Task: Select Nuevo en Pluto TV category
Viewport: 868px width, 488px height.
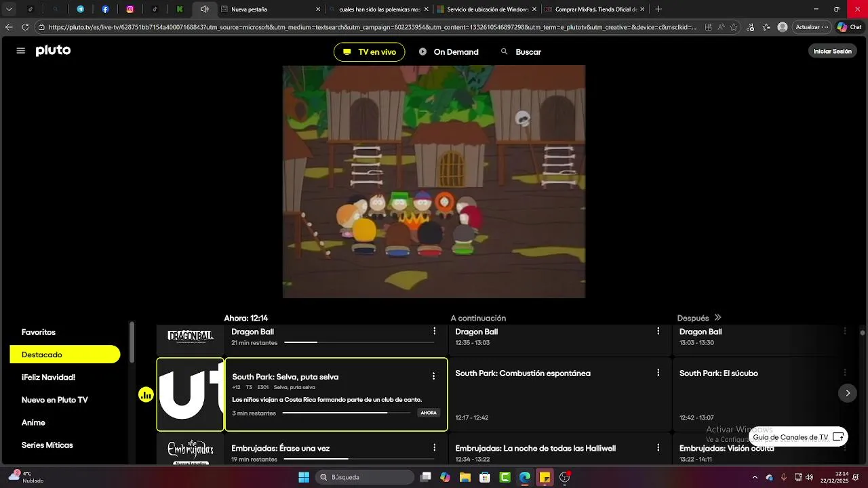Action: tap(54, 400)
